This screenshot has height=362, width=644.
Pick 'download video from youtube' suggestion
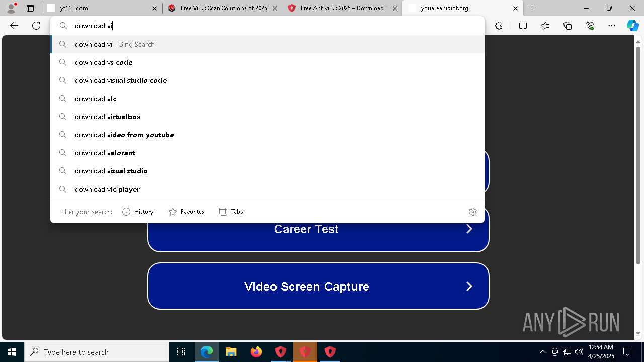(267, 135)
